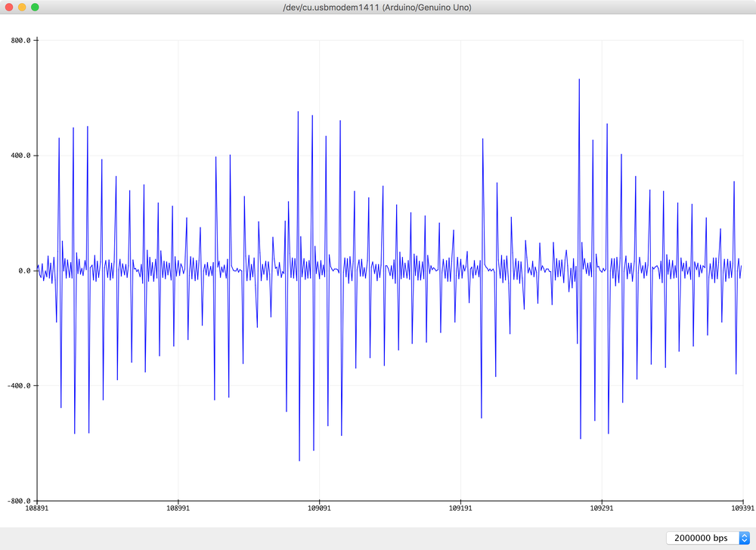Click the 400.0 label on Y axis
Viewport: 756px width, 550px height.
(18, 156)
